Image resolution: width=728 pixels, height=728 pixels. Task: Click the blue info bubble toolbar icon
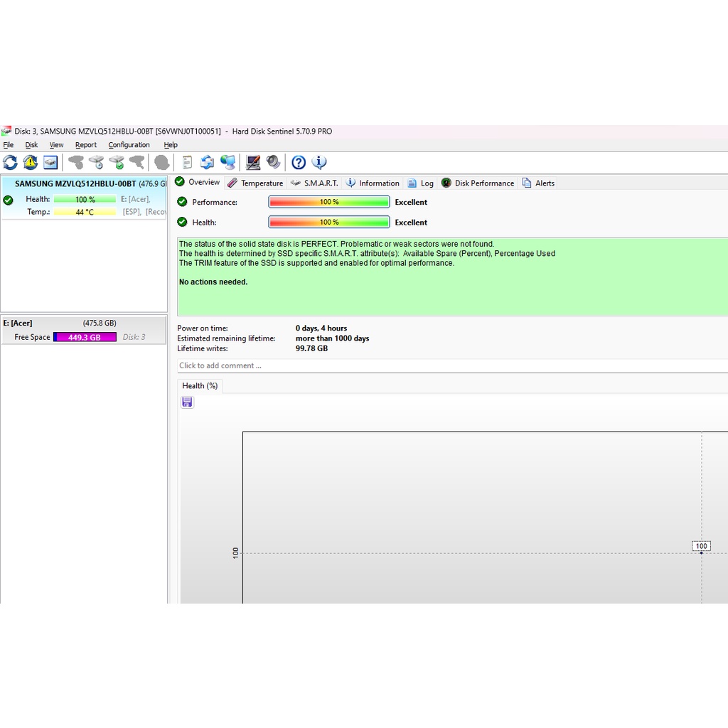click(319, 163)
